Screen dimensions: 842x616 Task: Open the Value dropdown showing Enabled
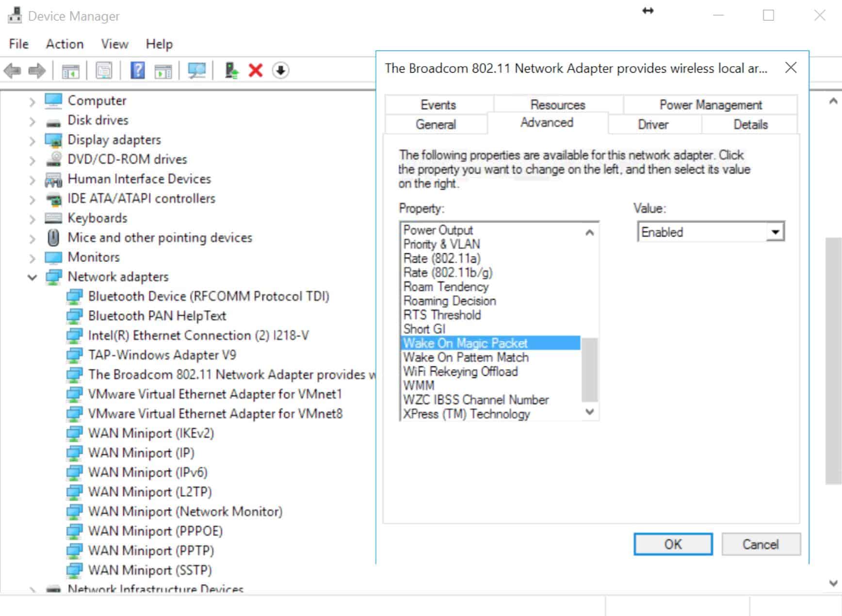click(x=775, y=232)
